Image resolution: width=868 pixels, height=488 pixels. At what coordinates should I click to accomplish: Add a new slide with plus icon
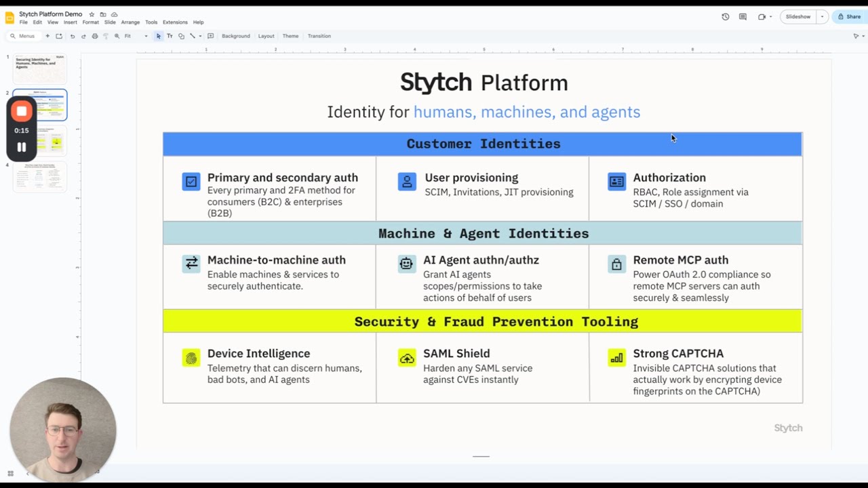point(47,36)
